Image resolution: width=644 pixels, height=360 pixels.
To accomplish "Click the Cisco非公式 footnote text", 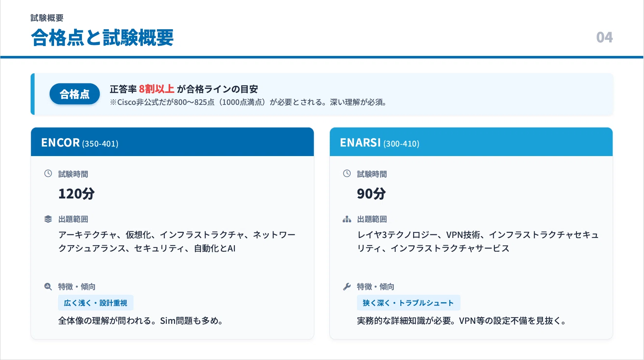I will (x=248, y=102).
